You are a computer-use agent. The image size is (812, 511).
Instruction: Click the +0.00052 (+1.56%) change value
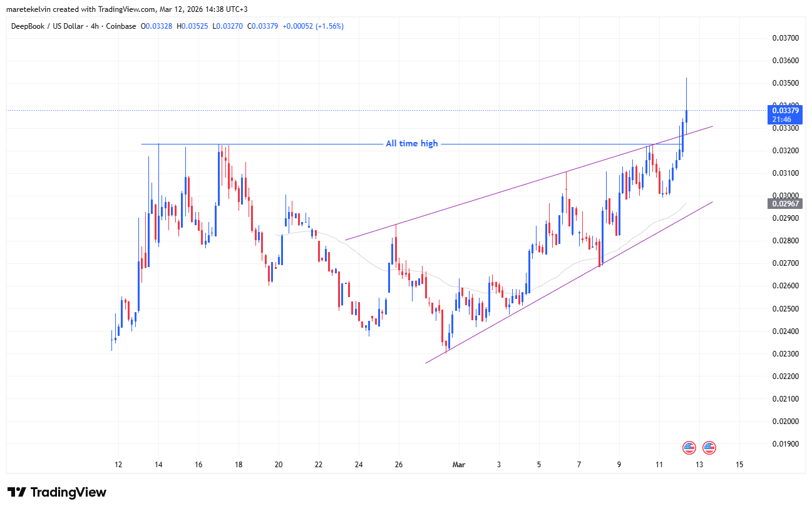coord(312,26)
